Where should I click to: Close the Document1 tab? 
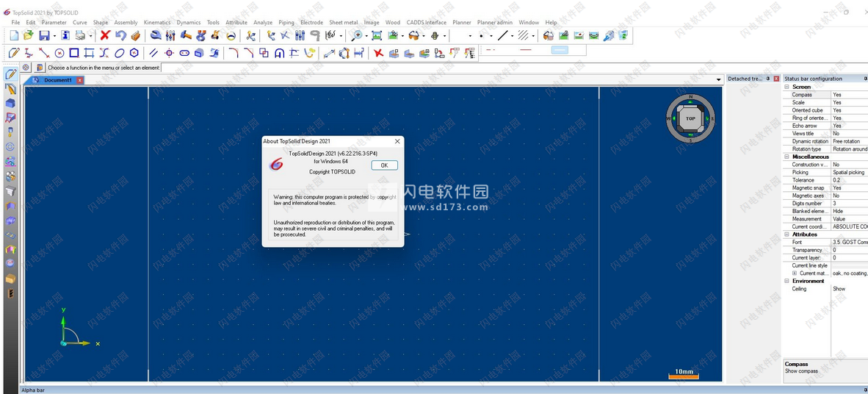(80, 80)
